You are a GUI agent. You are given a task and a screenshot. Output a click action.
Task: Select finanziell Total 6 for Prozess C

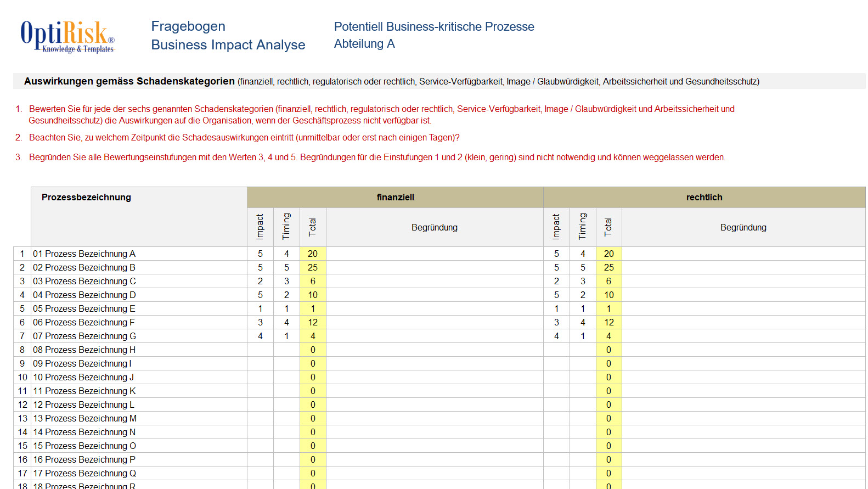(313, 281)
